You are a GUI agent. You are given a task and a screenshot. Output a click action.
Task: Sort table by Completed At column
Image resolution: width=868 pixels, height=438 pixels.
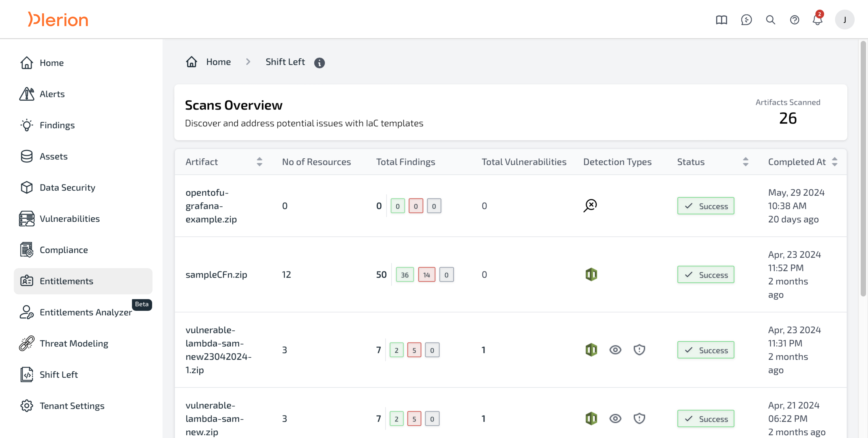click(834, 162)
